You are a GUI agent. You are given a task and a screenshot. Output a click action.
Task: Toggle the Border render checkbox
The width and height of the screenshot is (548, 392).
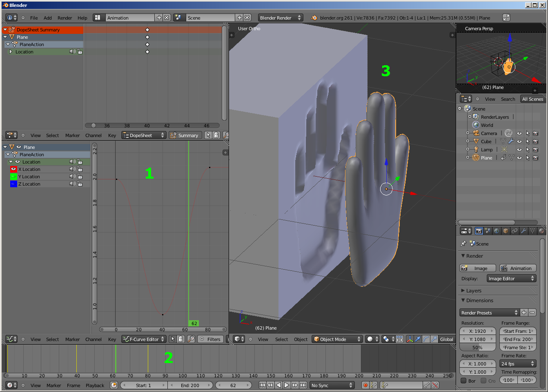tap(464, 381)
